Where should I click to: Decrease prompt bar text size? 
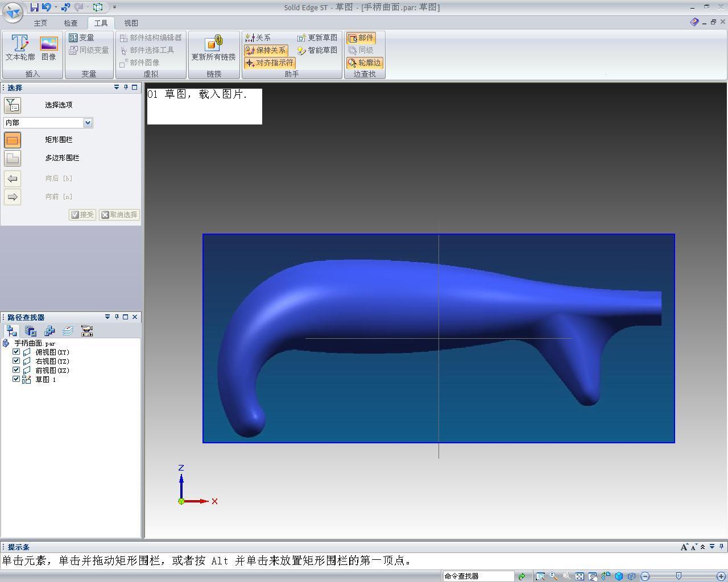pyautogui.click(x=693, y=547)
